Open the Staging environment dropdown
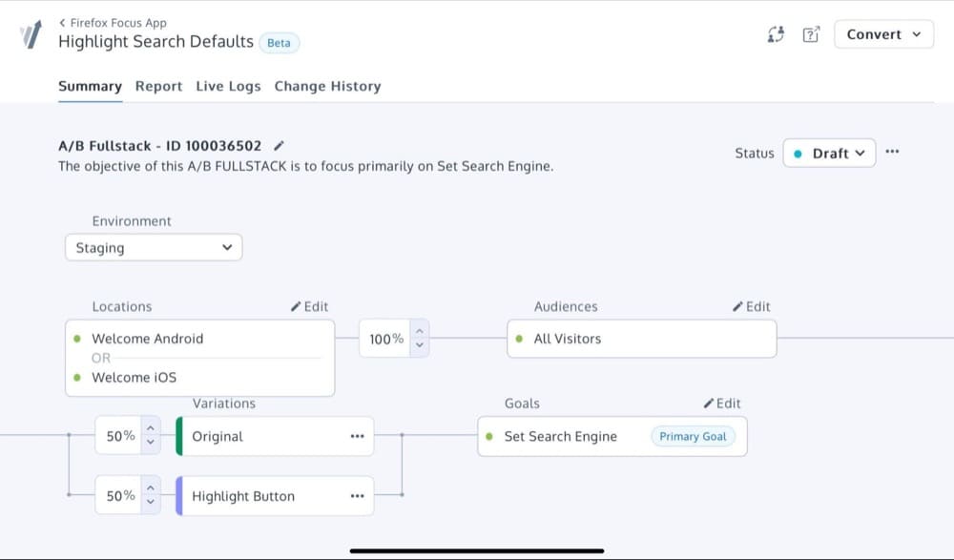The image size is (954, 560). 154,248
